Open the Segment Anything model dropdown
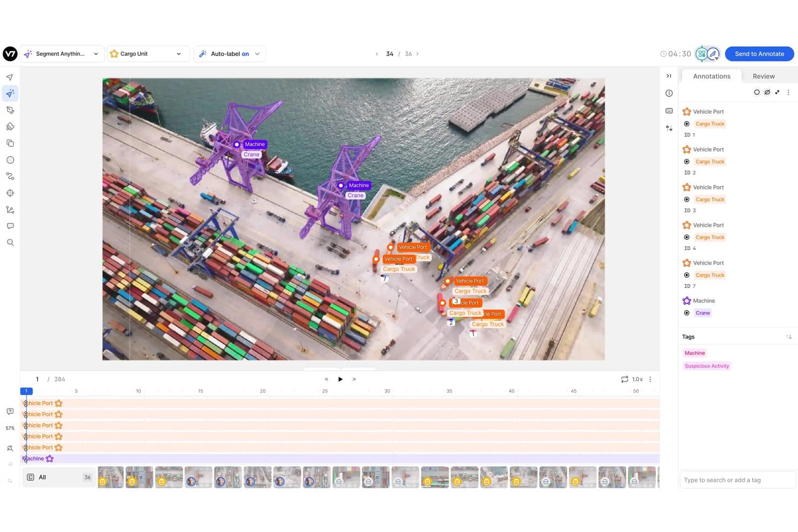This screenshot has width=798, height=532. tap(62, 54)
